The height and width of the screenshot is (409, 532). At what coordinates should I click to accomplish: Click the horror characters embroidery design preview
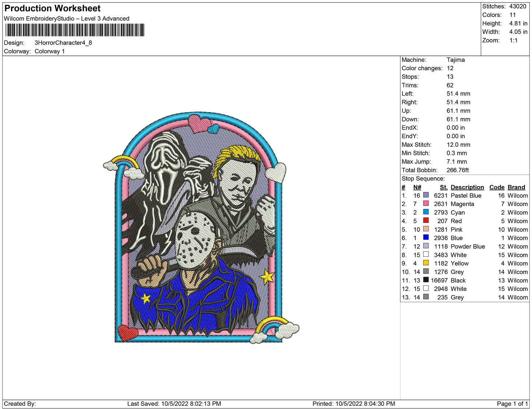coord(201,228)
